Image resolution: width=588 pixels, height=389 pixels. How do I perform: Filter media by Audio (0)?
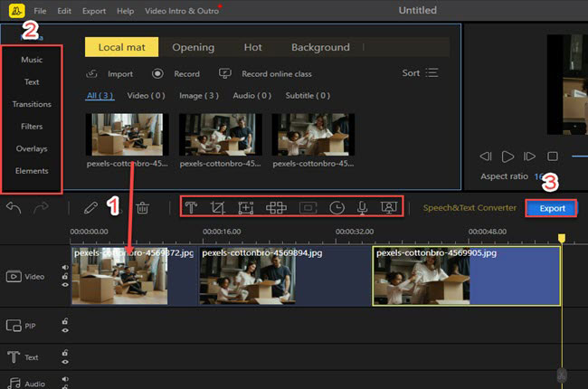252,95
